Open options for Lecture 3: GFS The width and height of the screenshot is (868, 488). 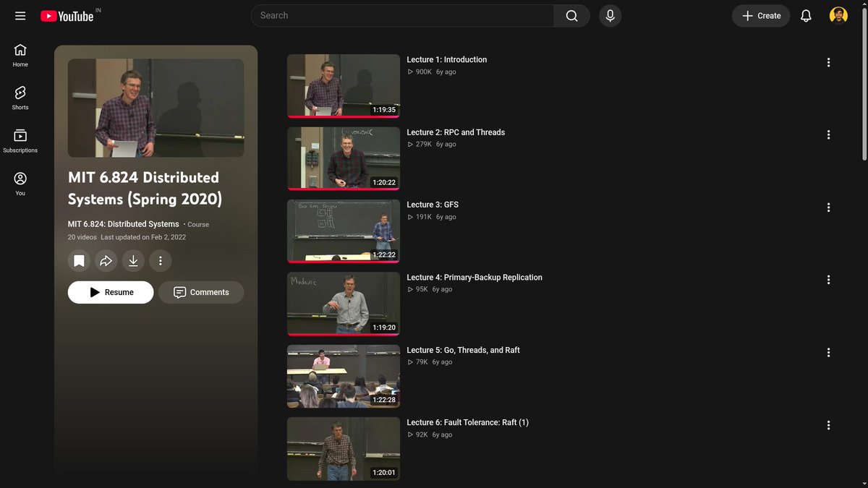(828, 207)
